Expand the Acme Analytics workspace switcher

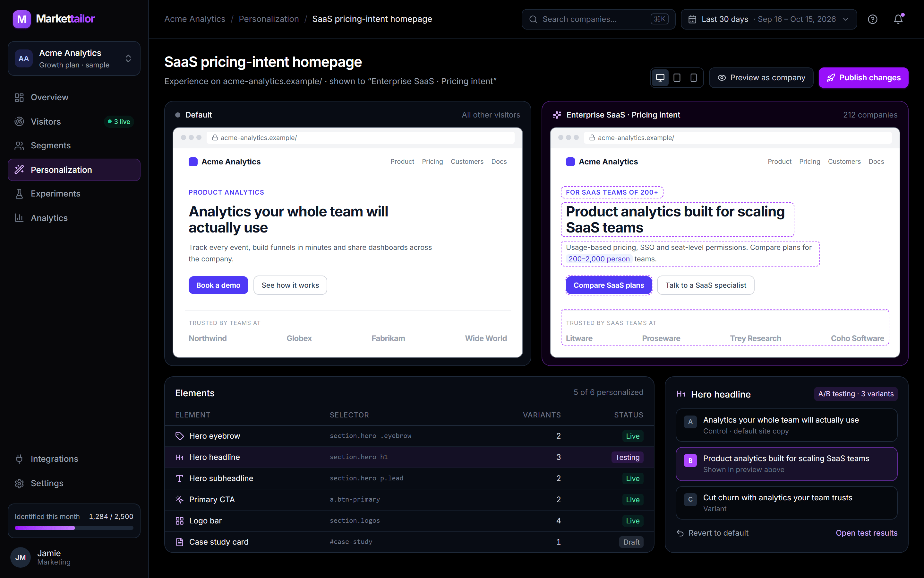[74, 58]
